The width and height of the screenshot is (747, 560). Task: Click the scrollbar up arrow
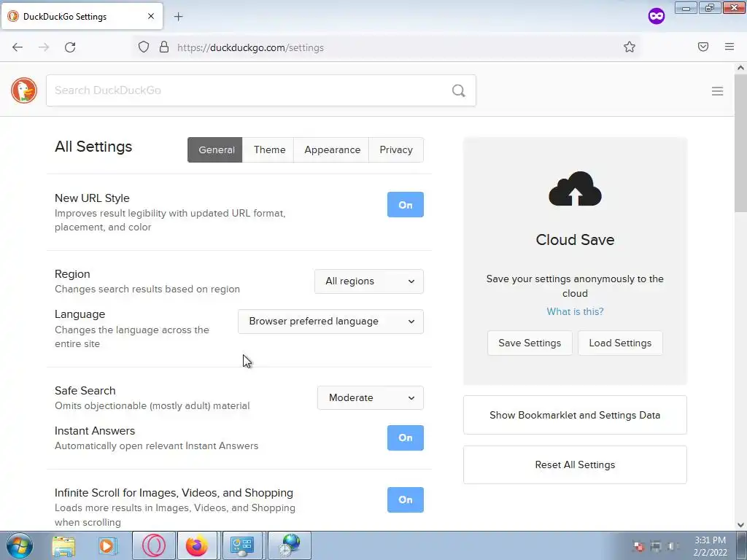click(741, 68)
